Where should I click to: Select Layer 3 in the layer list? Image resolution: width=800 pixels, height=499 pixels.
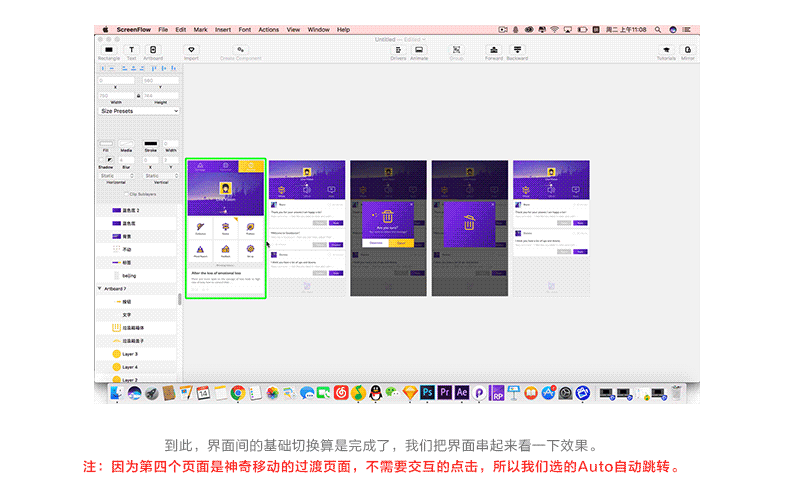130,354
